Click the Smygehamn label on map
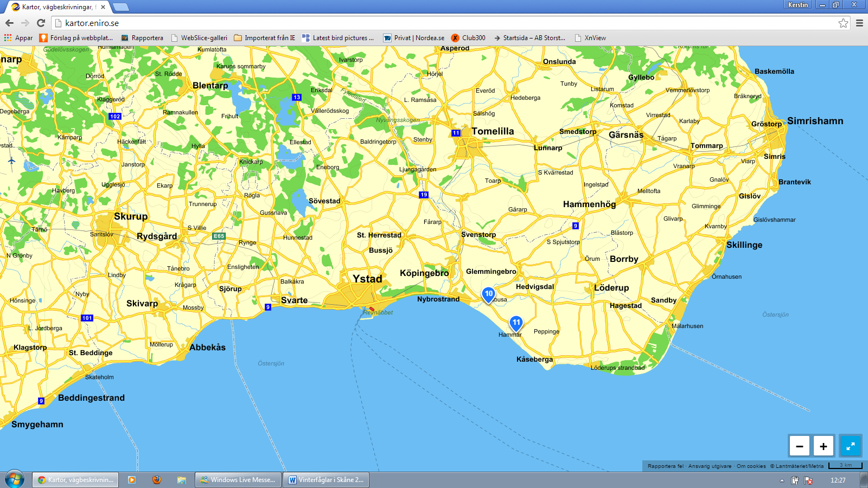The image size is (868, 488). coord(37,425)
